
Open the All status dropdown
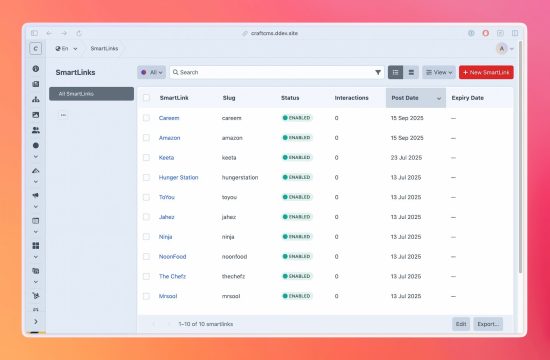[x=152, y=73]
